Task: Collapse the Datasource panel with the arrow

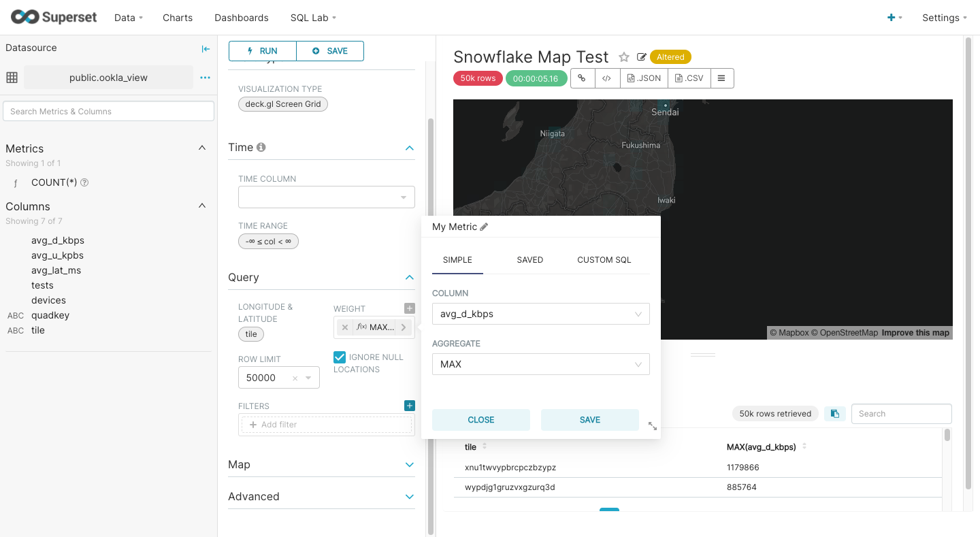Action: click(206, 49)
